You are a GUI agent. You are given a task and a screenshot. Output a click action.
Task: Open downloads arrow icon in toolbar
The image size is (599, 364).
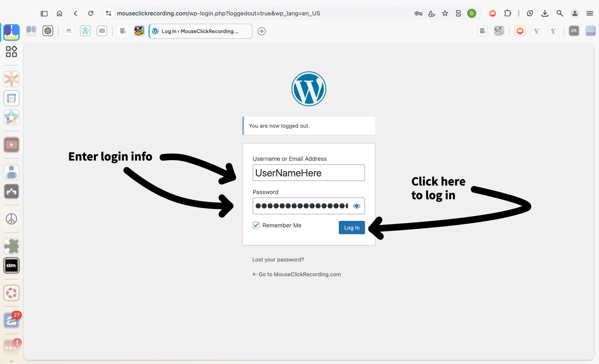545,13
